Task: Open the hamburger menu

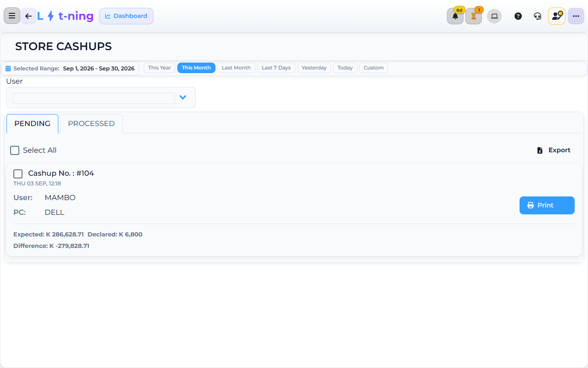Action: tap(12, 16)
